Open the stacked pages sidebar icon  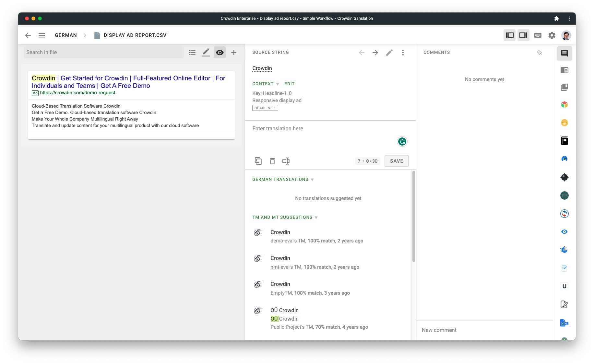tap(564, 87)
